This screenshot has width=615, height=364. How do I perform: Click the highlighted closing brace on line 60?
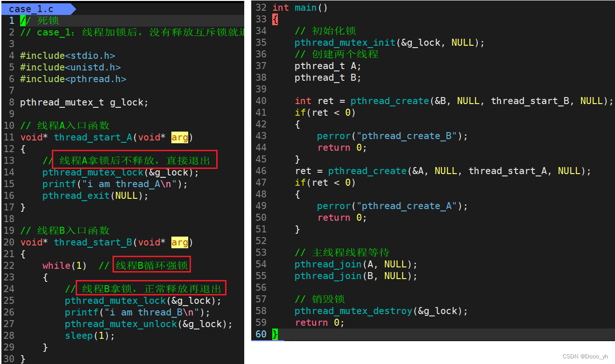click(275, 334)
